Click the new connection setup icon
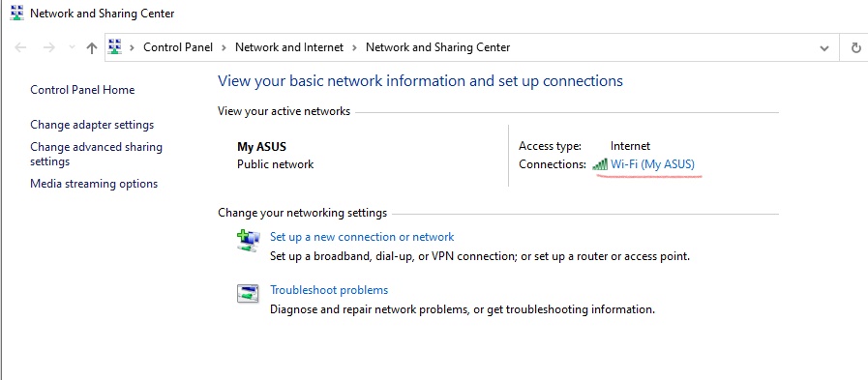Viewport: 868px width, 380px height. [x=248, y=241]
